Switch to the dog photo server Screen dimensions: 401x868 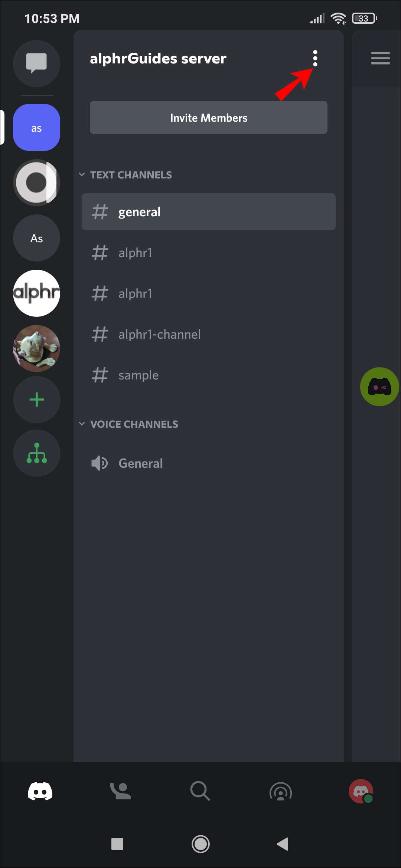coord(36,348)
